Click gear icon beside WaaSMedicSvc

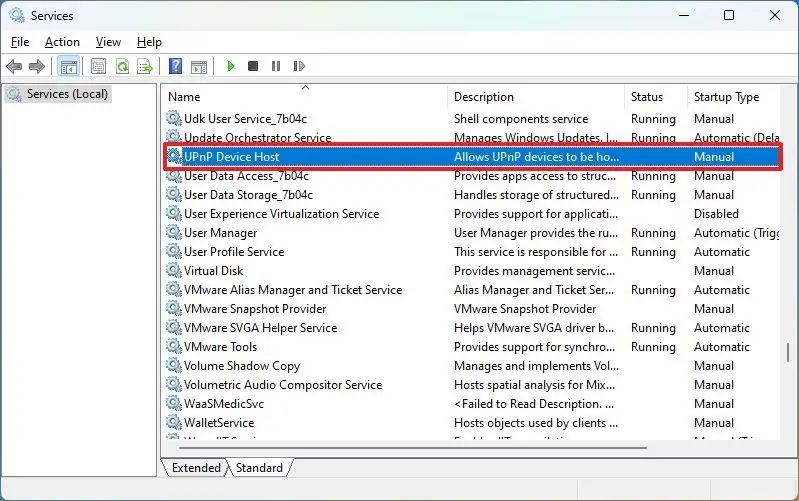174,403
